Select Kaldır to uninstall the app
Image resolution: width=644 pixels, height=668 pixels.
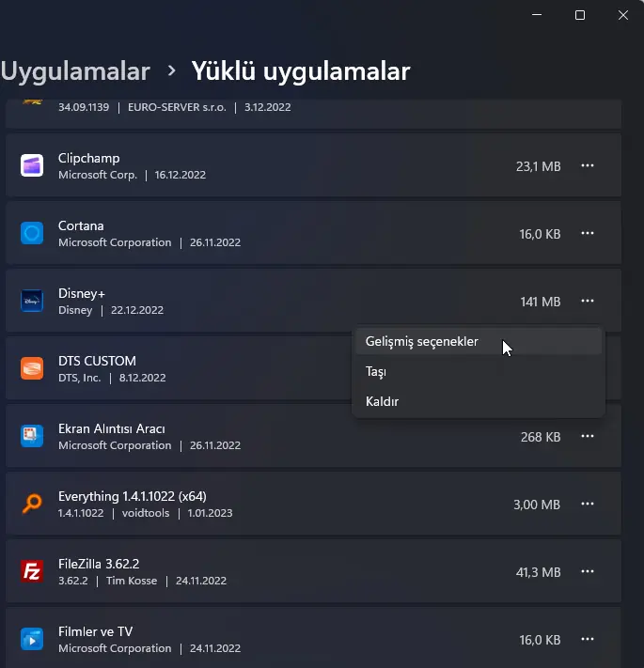[479, 401]
